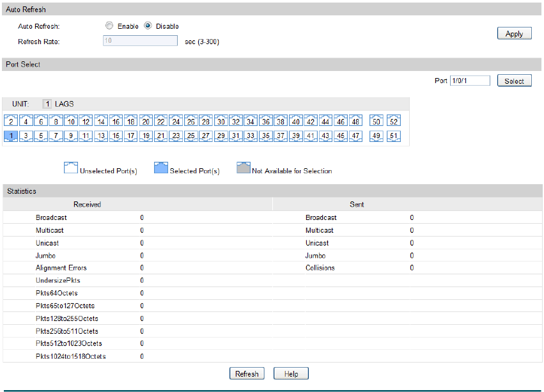Pick port 35 icon
The width and height of the screenshot is (544, 392).
266,136
